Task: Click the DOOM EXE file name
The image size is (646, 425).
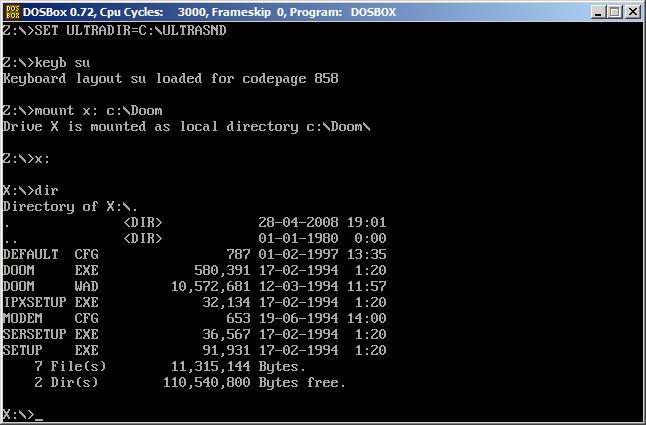Action: click(x=51, y=271)
